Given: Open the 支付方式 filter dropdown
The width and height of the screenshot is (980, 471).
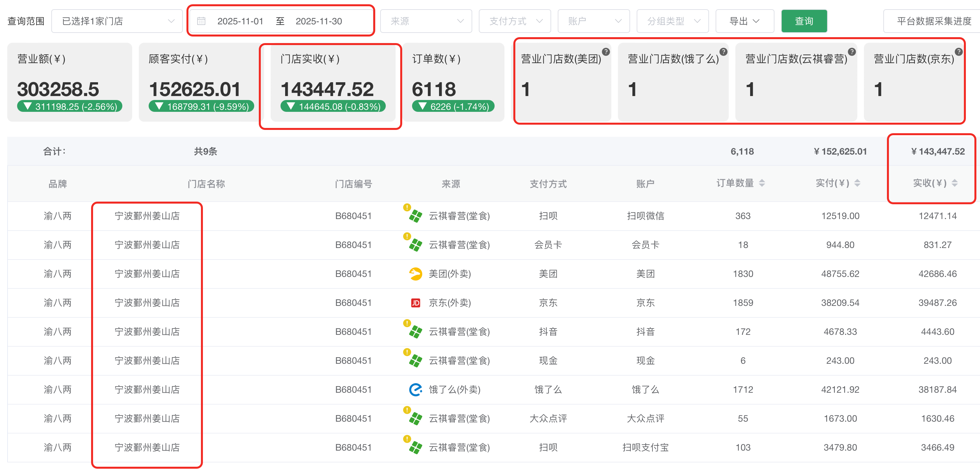Looking at the screenshot, I should pyautogui.click(x=514, y=21).
